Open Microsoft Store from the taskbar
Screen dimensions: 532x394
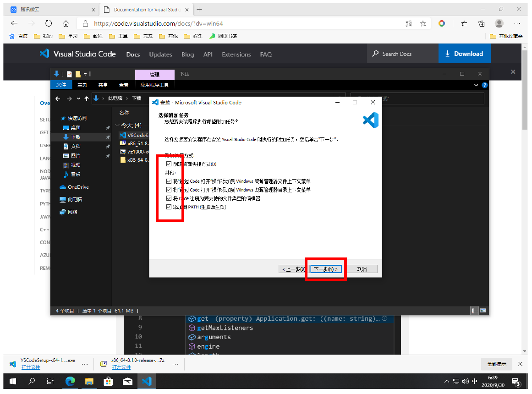[108, 381]
